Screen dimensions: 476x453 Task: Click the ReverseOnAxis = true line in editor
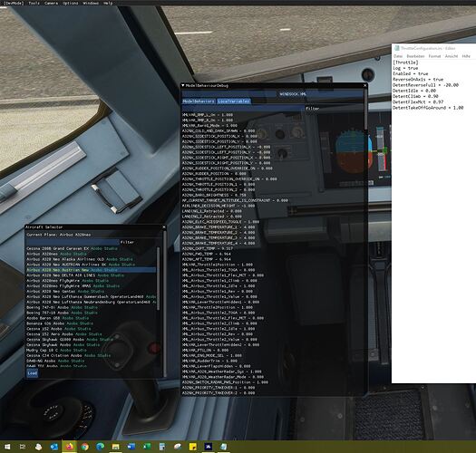pyautogui.click(x=418, y=79)
